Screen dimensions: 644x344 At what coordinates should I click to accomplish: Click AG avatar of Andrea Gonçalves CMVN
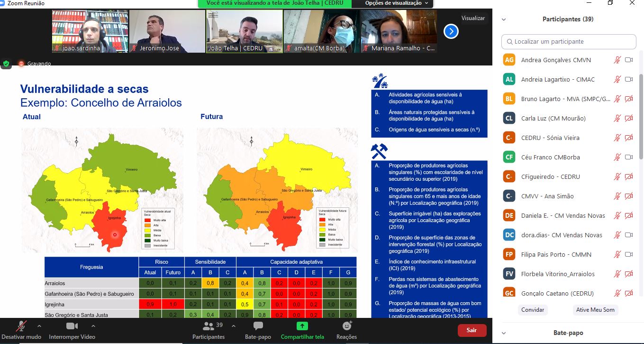pos(509,60)
